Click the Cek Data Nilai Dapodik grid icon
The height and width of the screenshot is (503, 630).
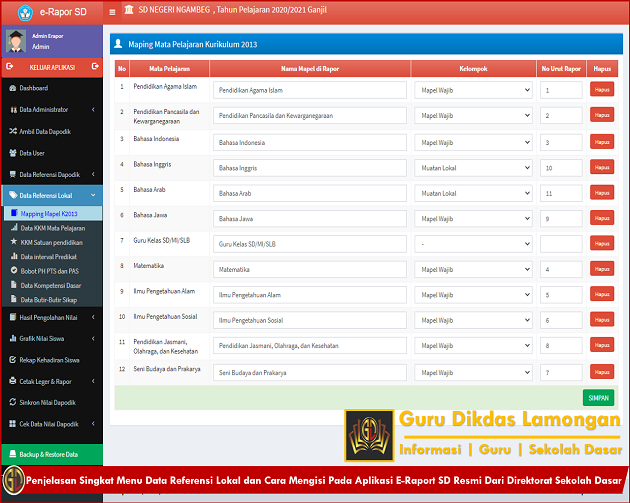pyautogui.click(x=12, y=423)
